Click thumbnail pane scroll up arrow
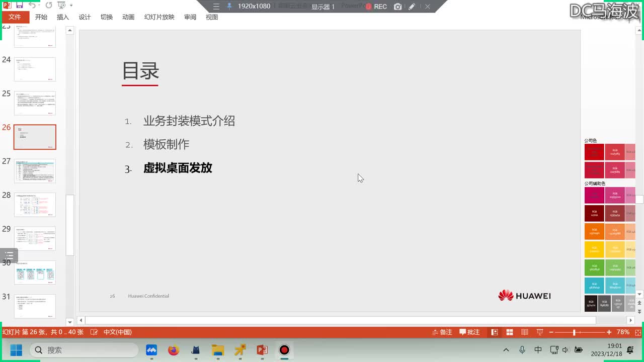Image resolution: width=644 pixels, height=362 pixels. click(70, 31)
